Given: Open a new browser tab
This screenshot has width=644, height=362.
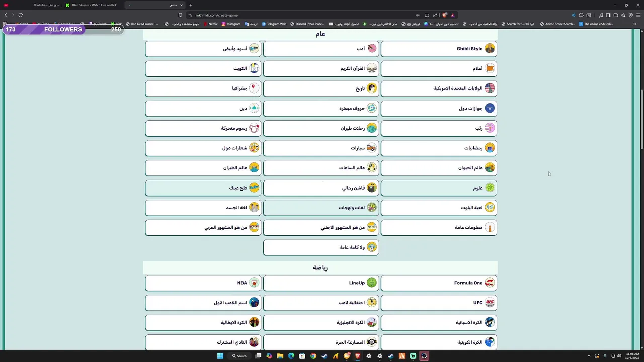Looking at the screenshot, I should coord(190,5).
